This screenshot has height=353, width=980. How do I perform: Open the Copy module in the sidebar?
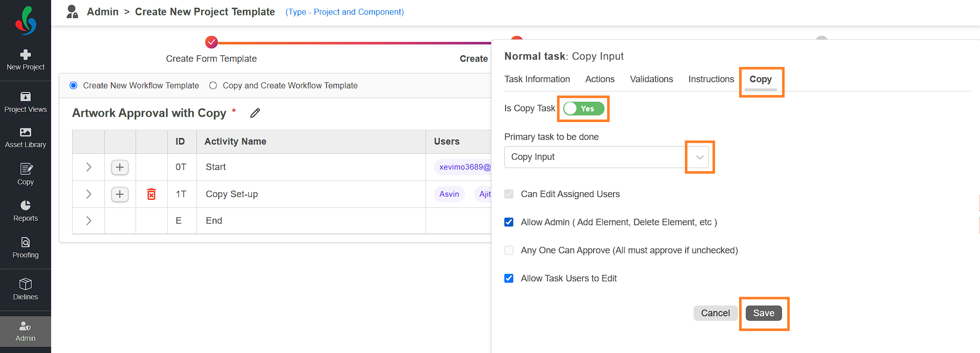pyautogui.click(x=26, y=174)
